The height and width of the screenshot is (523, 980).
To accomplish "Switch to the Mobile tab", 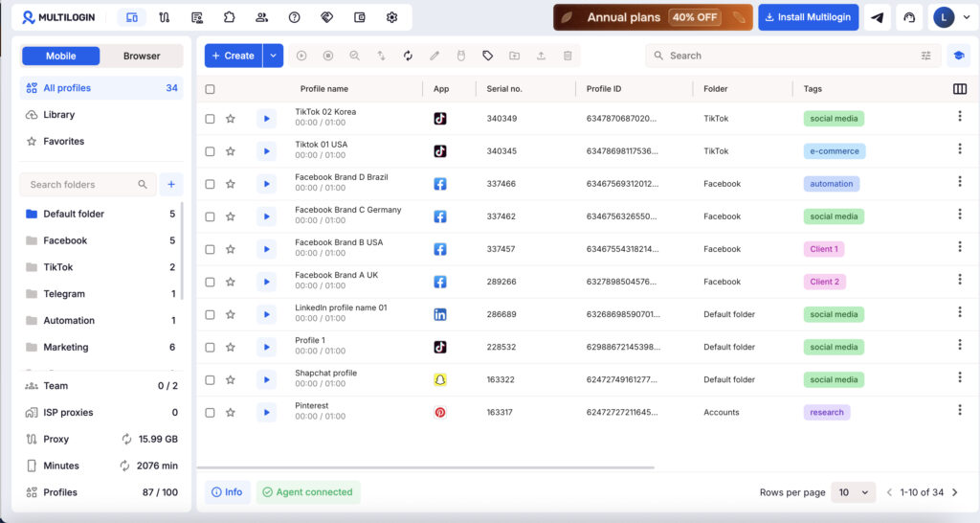I will 60,56.
